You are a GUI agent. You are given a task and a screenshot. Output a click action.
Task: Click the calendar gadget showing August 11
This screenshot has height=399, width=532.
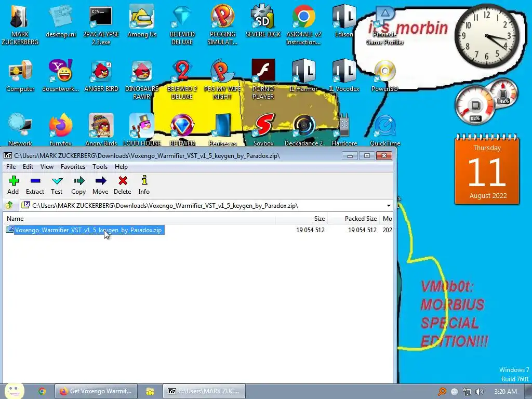pos(487,170)
